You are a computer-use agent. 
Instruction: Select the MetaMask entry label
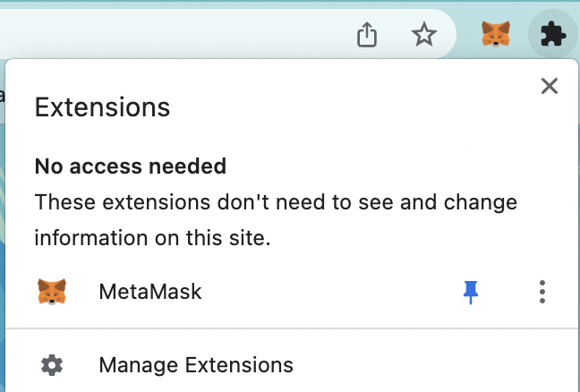(150, 292)
